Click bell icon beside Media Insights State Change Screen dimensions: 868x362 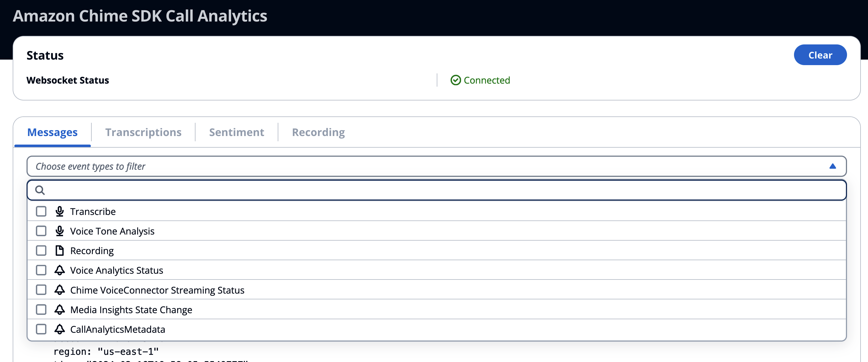(60, 310)
